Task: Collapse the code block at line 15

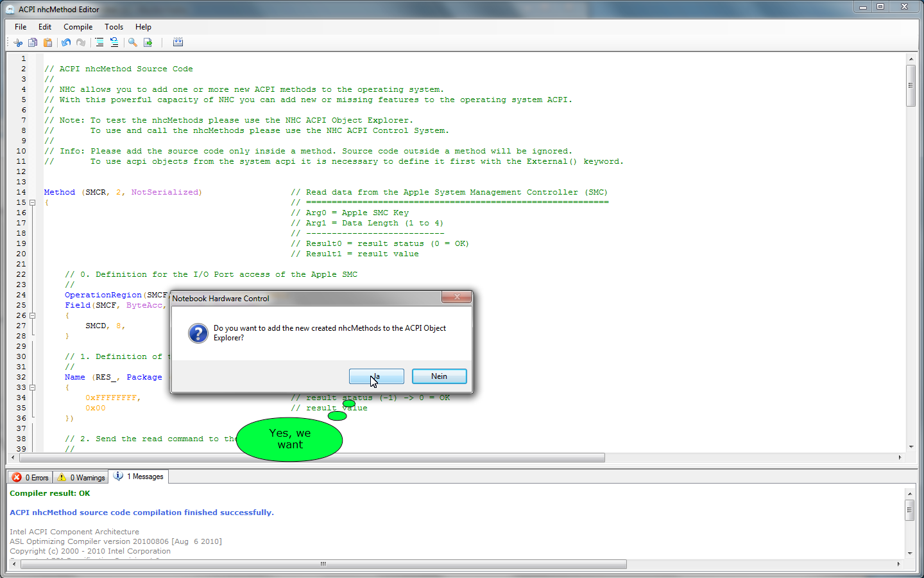Action: click(x=32, y=202)
